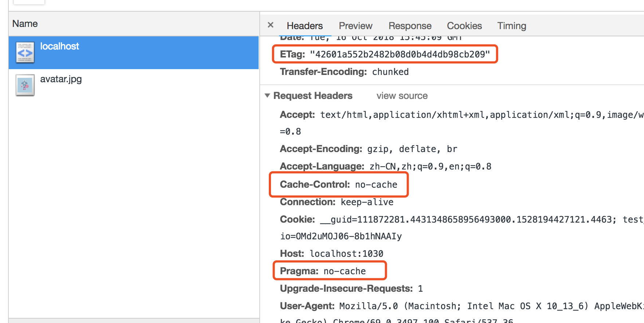Click the avatar.jpg image thumbnail icon

(x=25, y=85)
